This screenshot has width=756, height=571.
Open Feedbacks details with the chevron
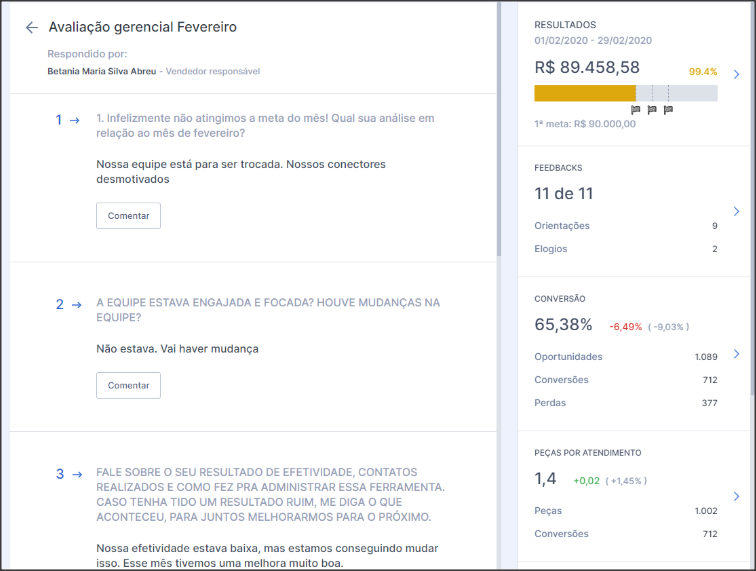click(x=736, y=211)
